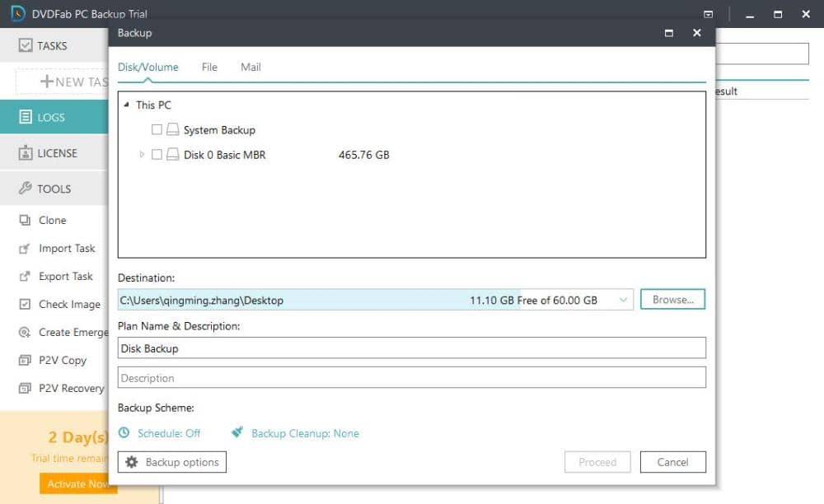Close the DVDFab main window
This screenshot has height=504, width=824.
tap(806, 14)
